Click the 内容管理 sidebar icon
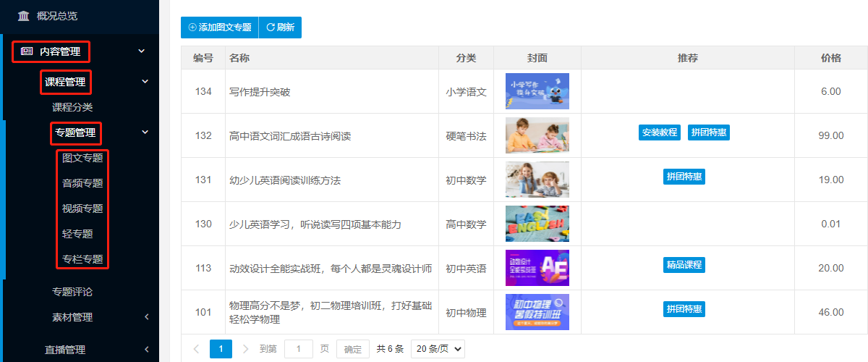 coord(27,51)
